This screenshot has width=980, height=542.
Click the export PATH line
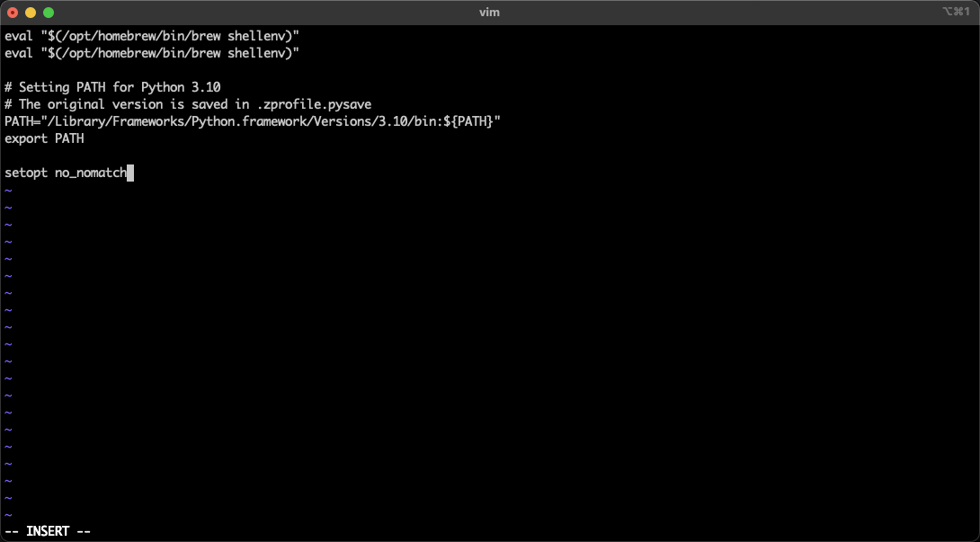[44, 138]
